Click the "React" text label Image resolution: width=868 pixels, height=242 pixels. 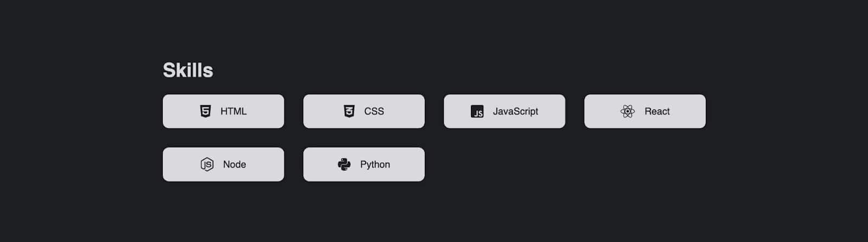pyautogui.click(x=657, y=111)
